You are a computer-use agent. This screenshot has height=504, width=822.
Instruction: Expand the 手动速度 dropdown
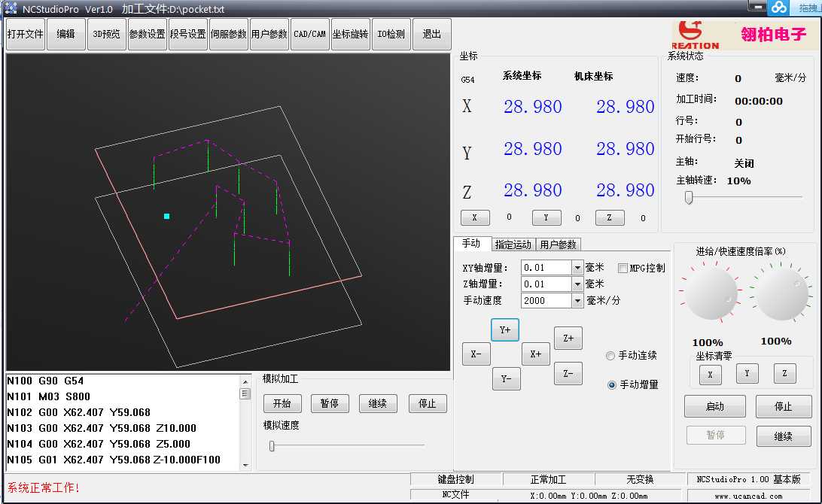577,301
